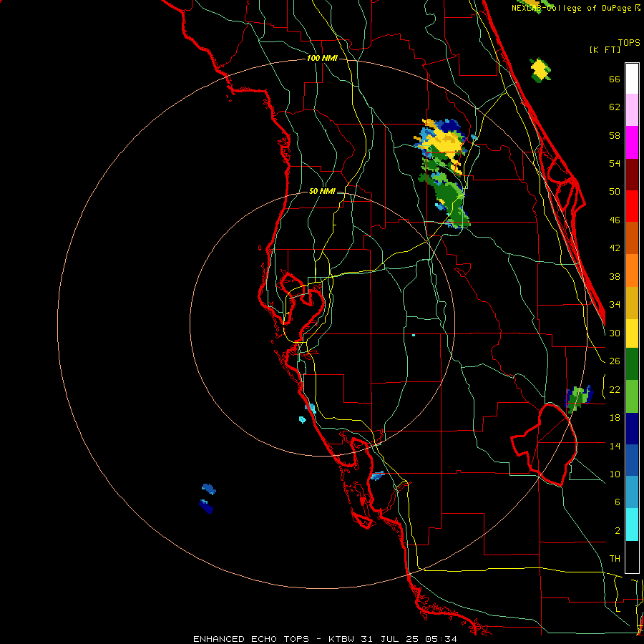Click the white 66 kft color swatch
This screenshot has height=644, width=644.
pos(632,79)
